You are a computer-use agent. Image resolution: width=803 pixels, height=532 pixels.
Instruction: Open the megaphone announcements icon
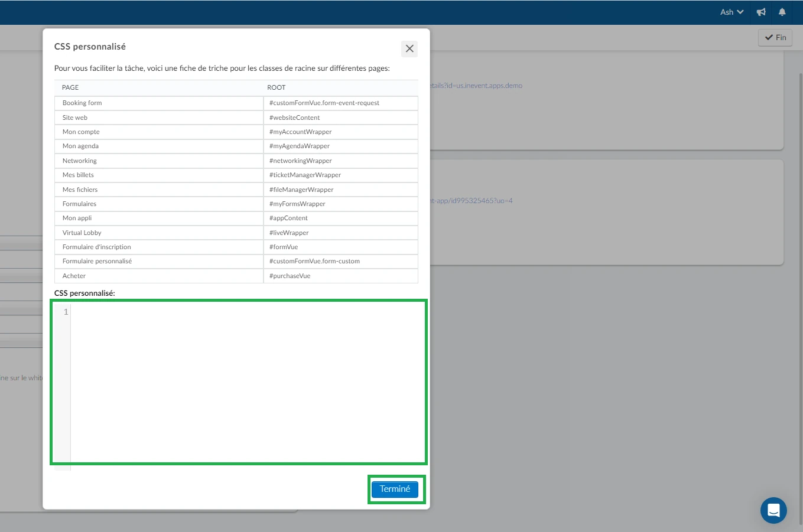(x=761, y=12)
